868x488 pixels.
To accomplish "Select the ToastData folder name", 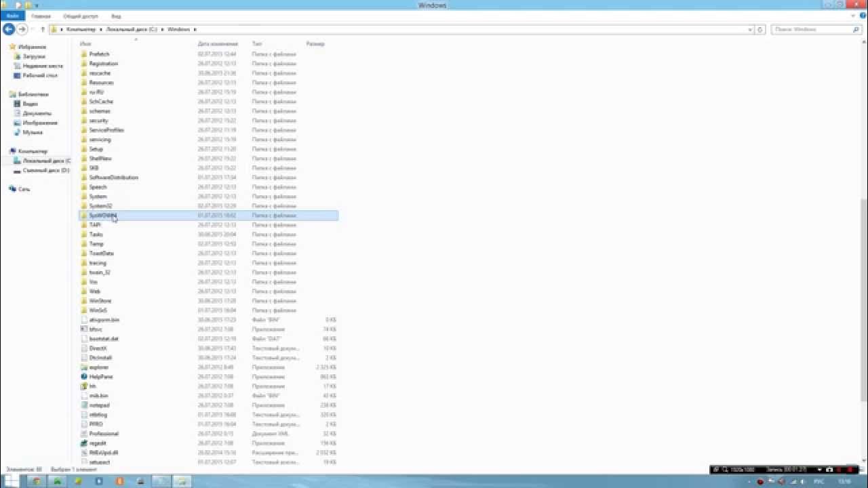I will pos(102,253).
